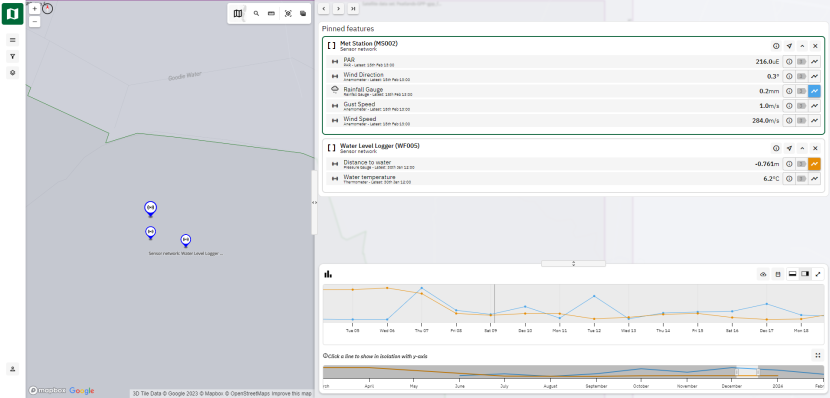This screenshot has height=398, width=830.
Task: Open the user account icon
Action: [x=13, y=369]
